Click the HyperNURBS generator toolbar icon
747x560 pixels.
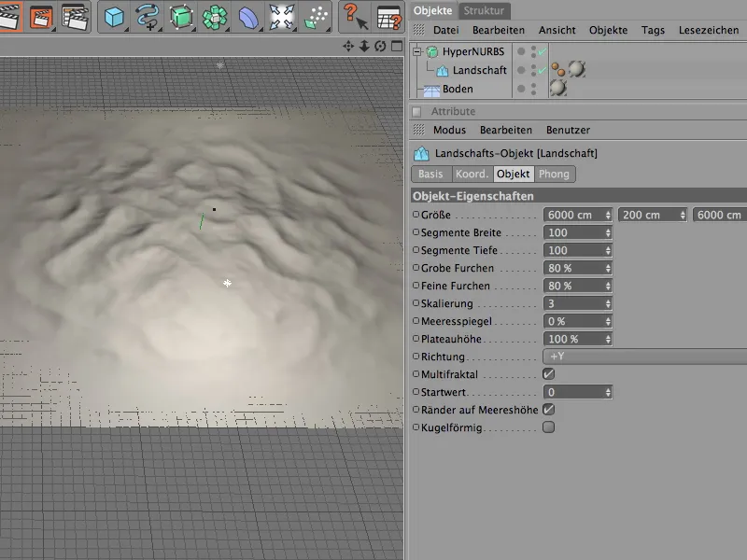click(181, 17)
